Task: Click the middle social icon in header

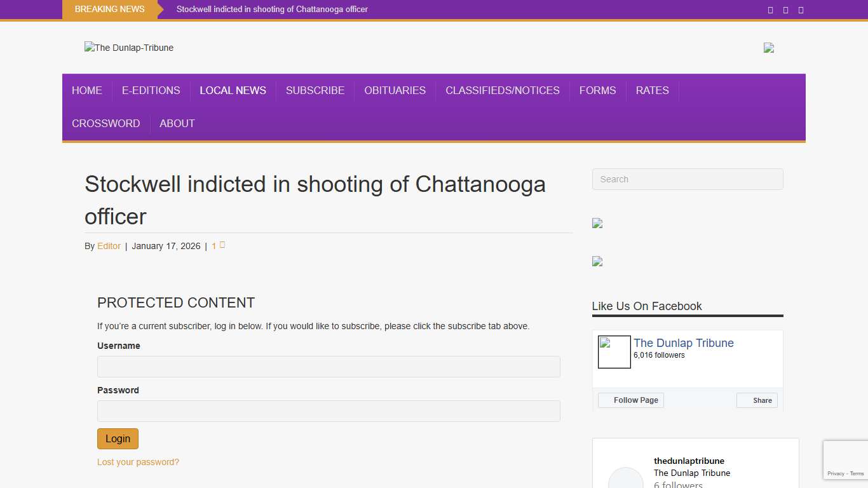Action: point(785,10)
